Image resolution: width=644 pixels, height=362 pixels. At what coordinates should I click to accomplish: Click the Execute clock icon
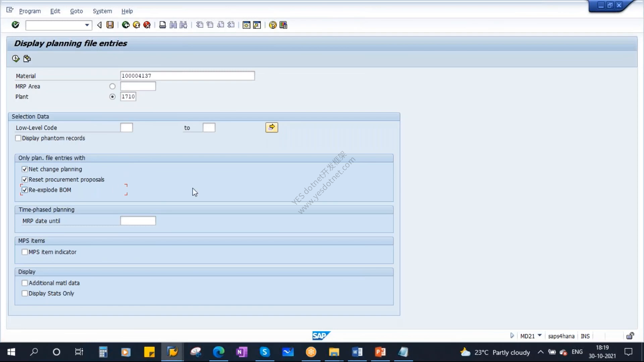coord(16,59)
